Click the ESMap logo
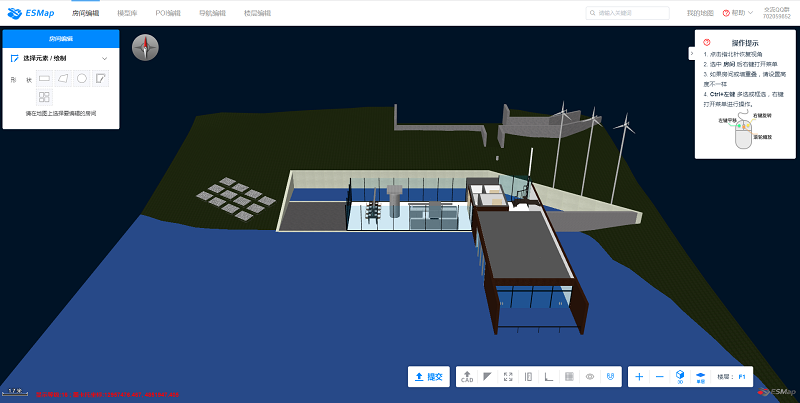The height and width of the screenshot is (403, 800). click(31, 13)
